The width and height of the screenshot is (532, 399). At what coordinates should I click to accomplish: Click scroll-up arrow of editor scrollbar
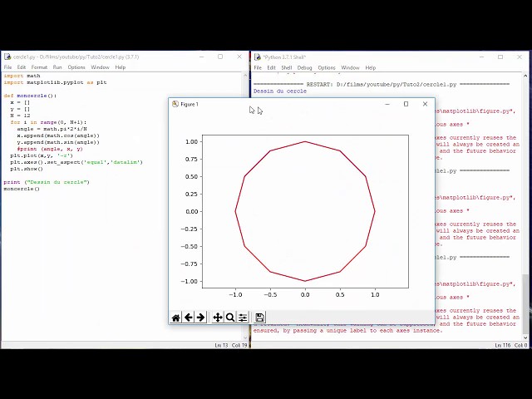coord(246,76)
